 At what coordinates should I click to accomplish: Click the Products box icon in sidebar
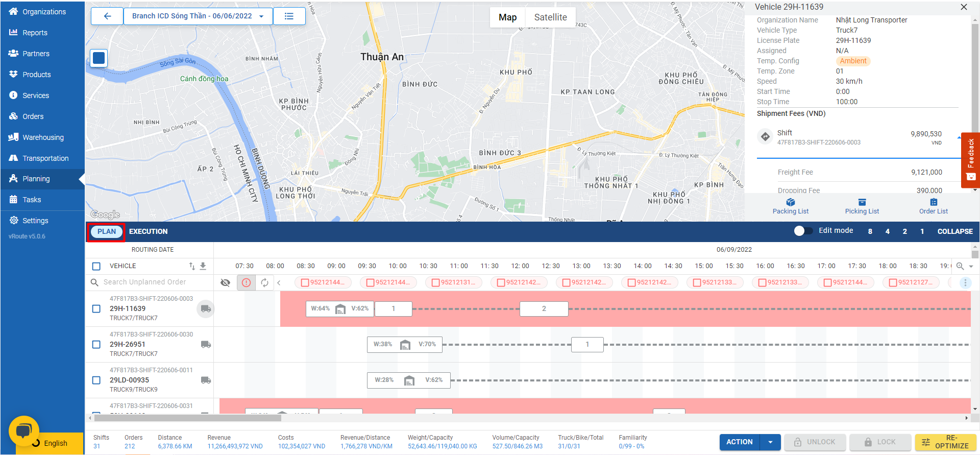(x=13, y=74)
